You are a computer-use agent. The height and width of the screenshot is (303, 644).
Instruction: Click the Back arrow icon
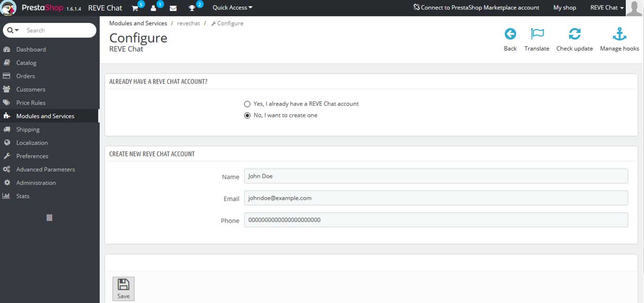pyautogui.click(x=510, y=34)
